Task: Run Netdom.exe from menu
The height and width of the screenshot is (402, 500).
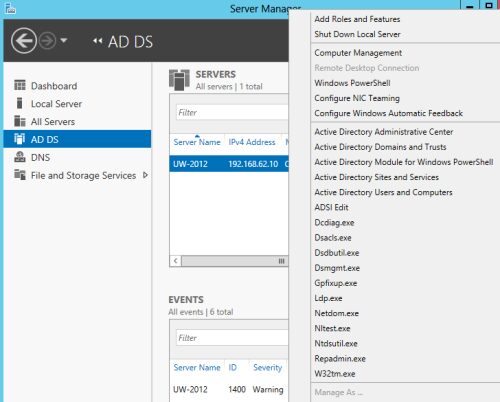Action: pos(336,313)
